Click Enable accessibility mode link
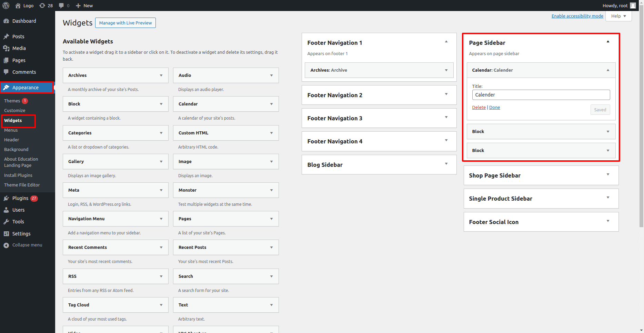The width and height of the screenshot is (644, 333). coord(577,16)
